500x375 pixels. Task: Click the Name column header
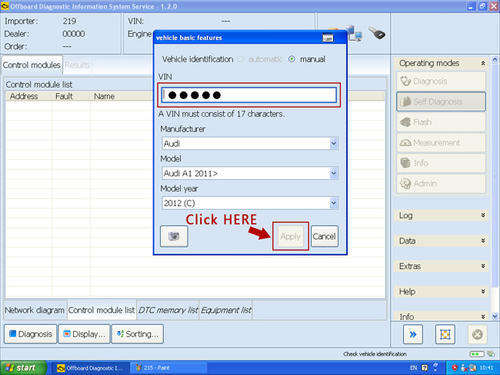click(x=104, y=96)
